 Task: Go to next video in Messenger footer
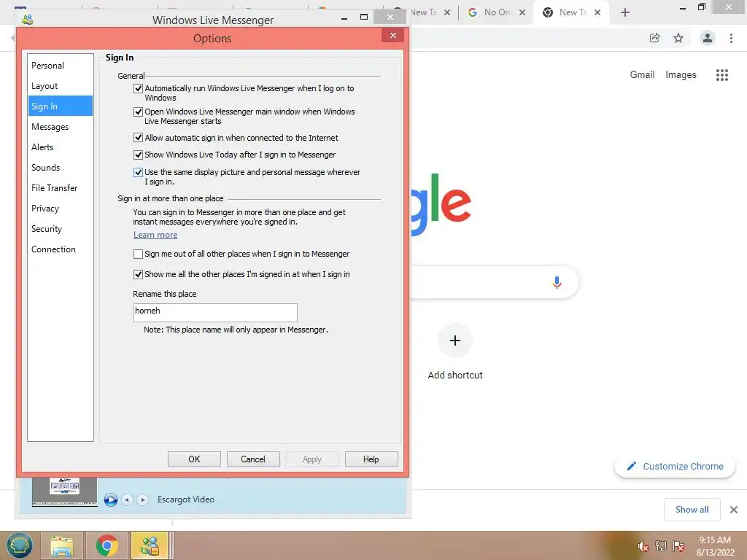pos(142,499)
